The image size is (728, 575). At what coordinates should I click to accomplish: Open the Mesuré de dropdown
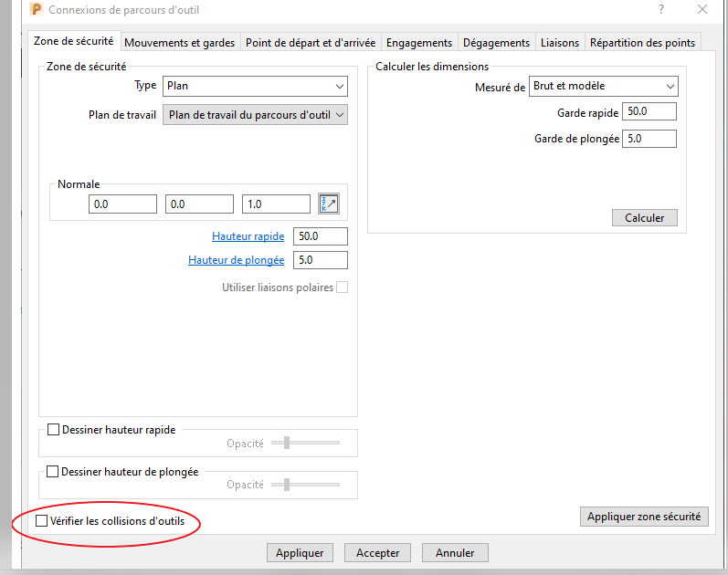point(603,87)
